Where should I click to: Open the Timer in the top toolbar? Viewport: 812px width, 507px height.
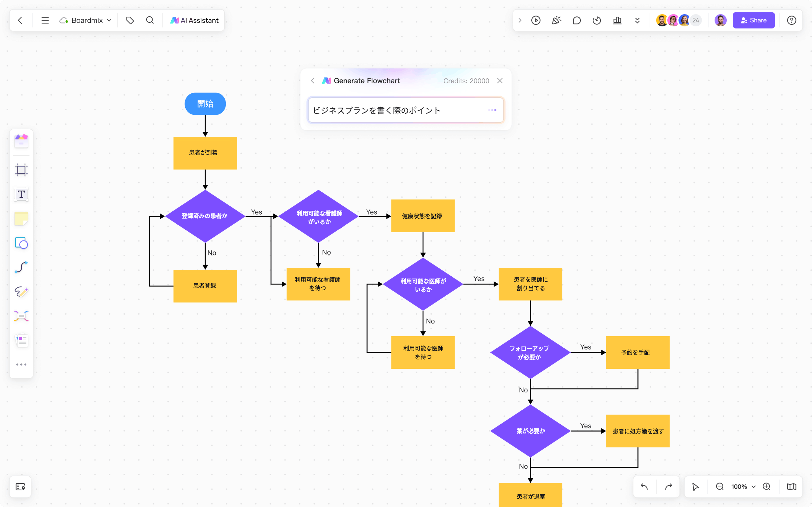597,20
